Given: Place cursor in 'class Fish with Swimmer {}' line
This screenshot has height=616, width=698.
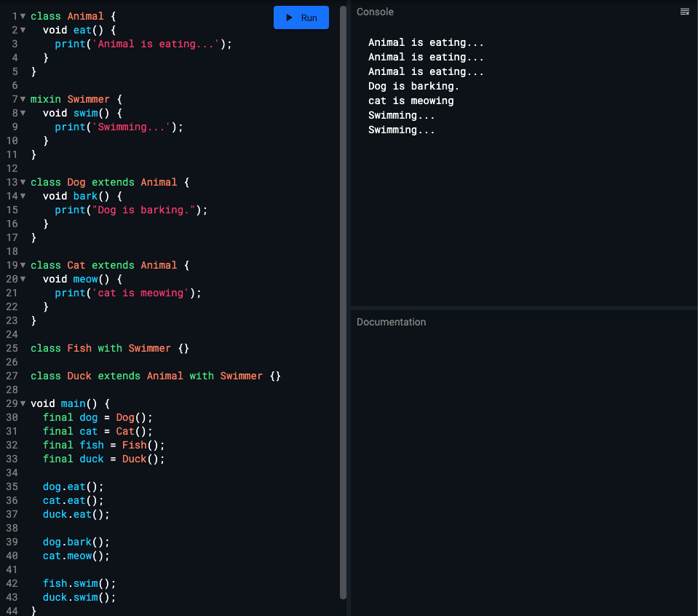Looking at the screenshot, I should 110,348.
